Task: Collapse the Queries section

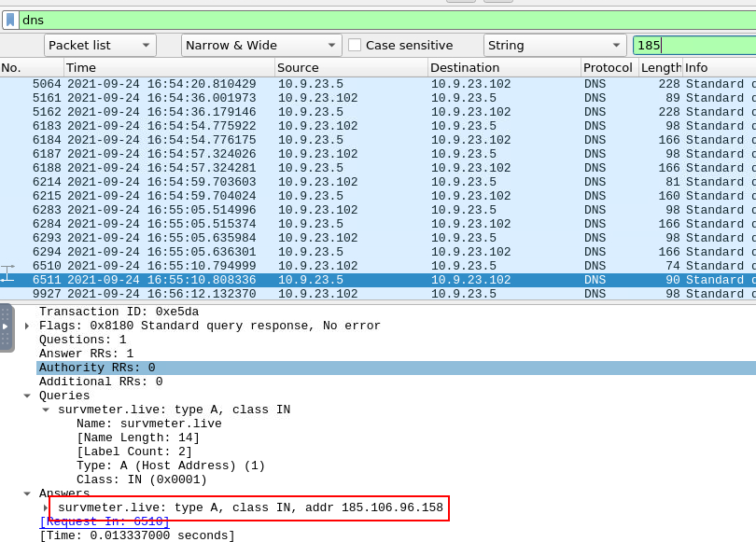Action: (x=27, y=396)
